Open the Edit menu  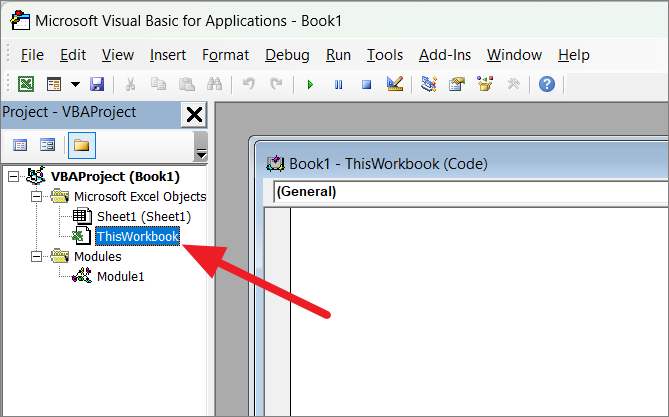pyautogui.click(x=73, y=55)
